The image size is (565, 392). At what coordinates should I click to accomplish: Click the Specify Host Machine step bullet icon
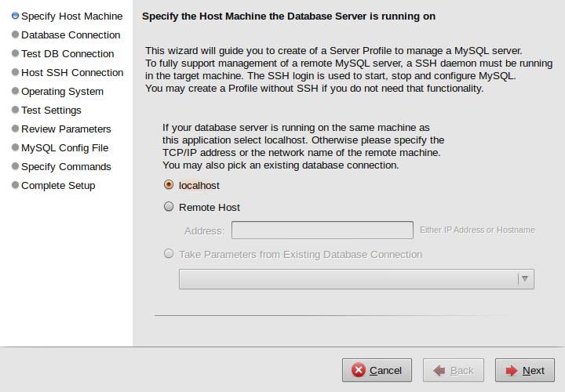click(x=15, y=16)
